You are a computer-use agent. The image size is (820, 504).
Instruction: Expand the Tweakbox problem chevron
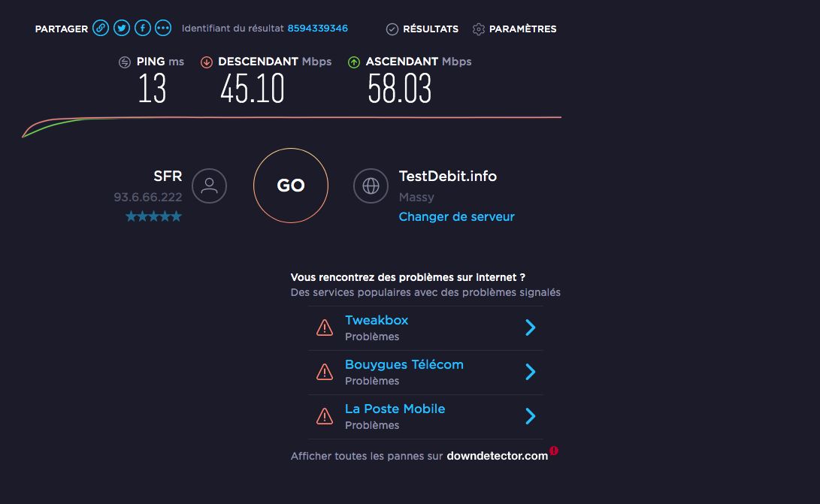pos(530,327)
